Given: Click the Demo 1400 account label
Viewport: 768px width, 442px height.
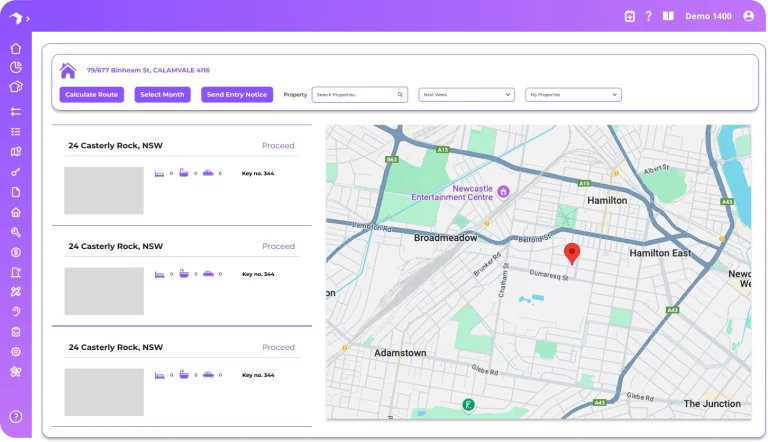Looking at the screenshot, I should click(x=708, y=16).
